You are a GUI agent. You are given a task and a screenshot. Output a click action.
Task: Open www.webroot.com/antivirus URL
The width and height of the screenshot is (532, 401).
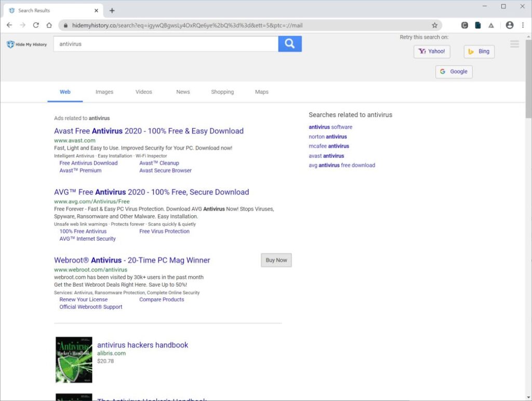pos(90,270)
